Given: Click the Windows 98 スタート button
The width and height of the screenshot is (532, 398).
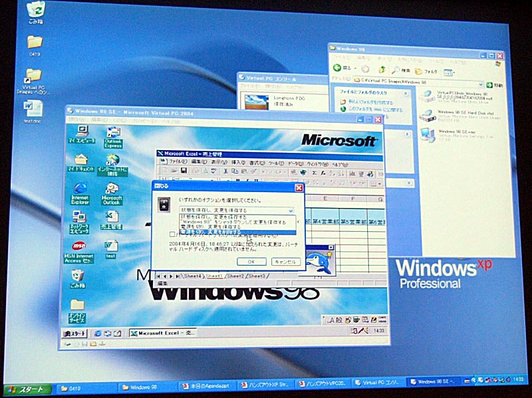Looking at the screenshot, I should pos(74,334).
